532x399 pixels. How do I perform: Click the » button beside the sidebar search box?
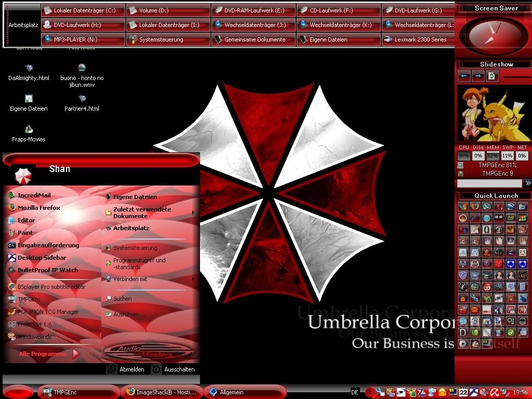pos(528,183)
